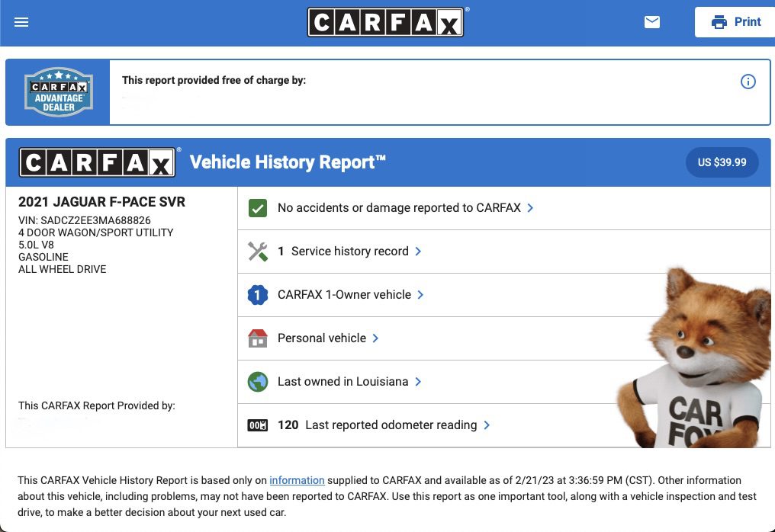Click the 2021 JAGUAR F-PACE SVR title
The image size is (775, 532).
[x=101, y=202]
